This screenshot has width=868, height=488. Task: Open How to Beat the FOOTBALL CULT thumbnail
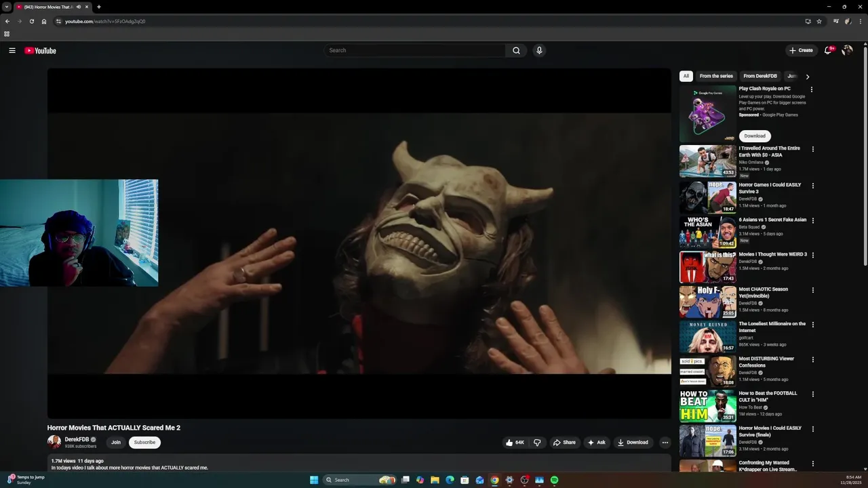(707, 407)
